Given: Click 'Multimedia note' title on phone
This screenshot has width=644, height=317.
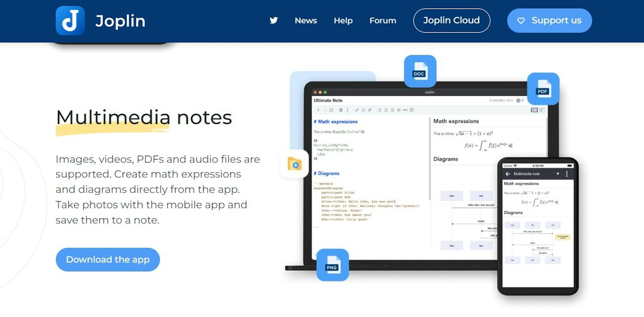Looking at the screenshot, I should pos(526,174).
